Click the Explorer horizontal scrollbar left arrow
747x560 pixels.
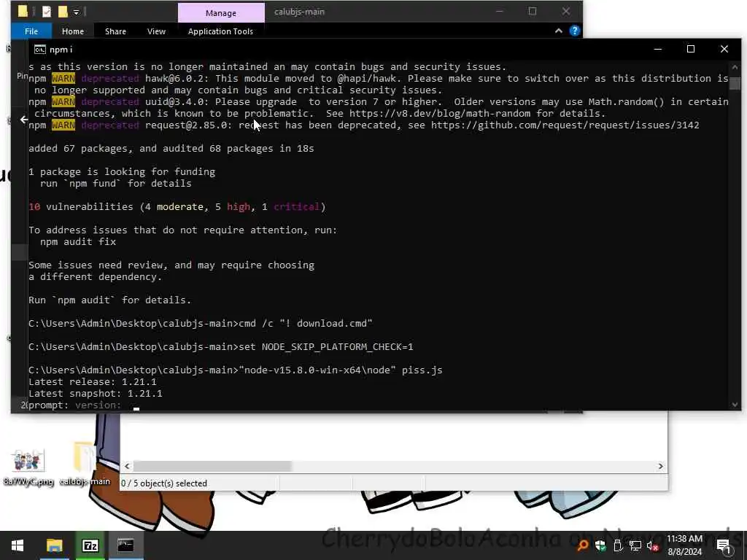click(127, 466)
